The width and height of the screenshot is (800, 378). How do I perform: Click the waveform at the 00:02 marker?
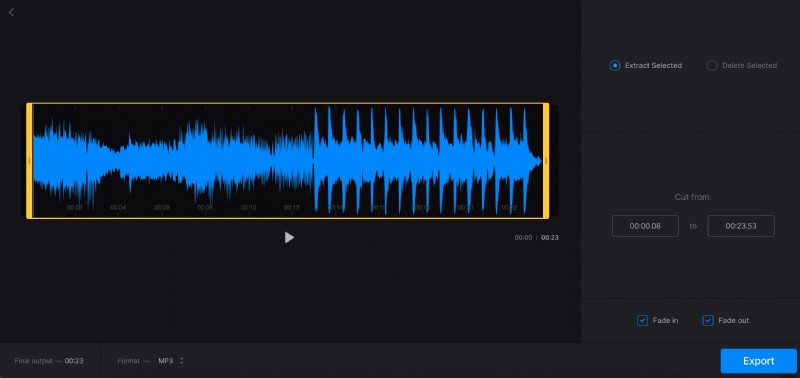click(x=74, y=208)
